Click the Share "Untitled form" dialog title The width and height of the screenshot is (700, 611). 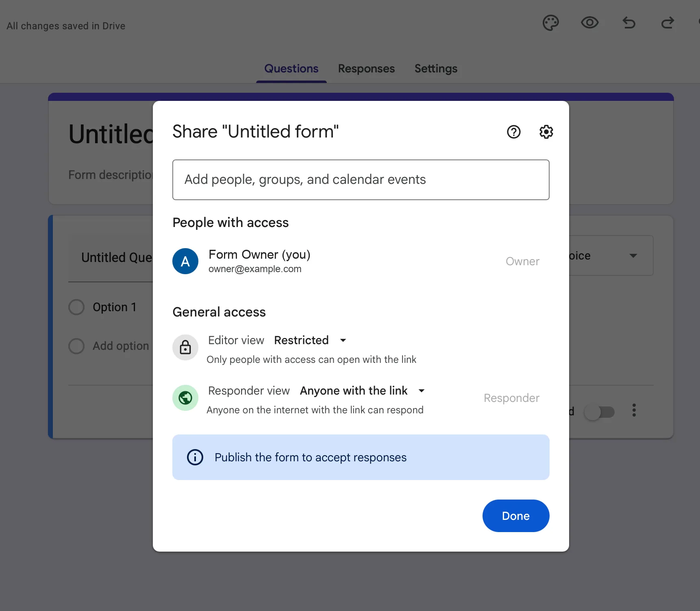[255, 132]
